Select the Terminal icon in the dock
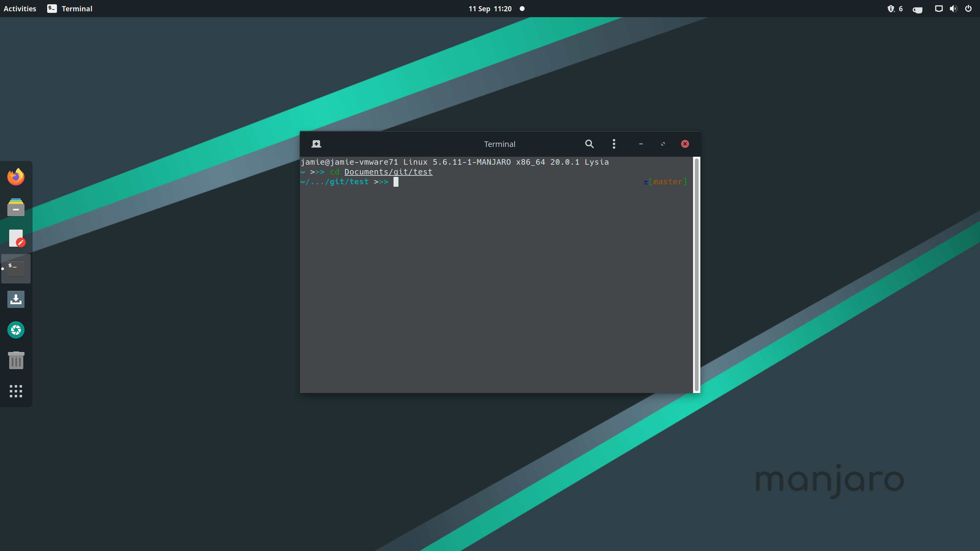Image resolution: width=980 pixels, height=551 pixels. (16, 269)
